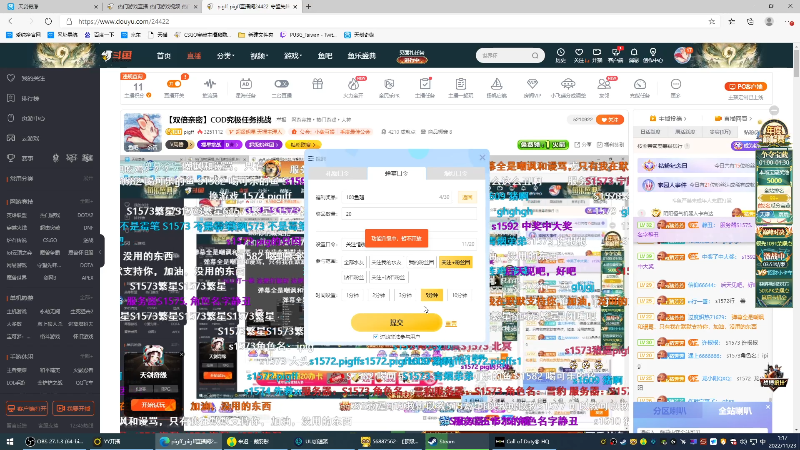The height and width of the screenshot is (450, 800).
Task: Select the 10 minute duration option
Action: pos(459,295)
